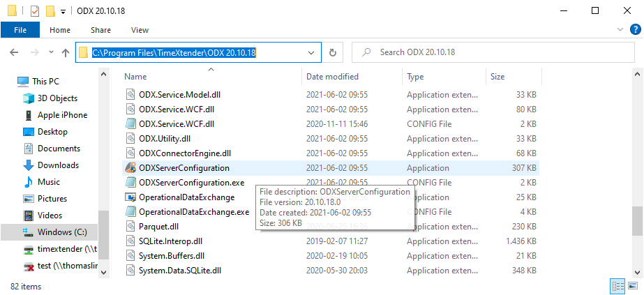Select ODXServerConfiguration.exe config file icon
644x295 pixels.
point(130,183)
